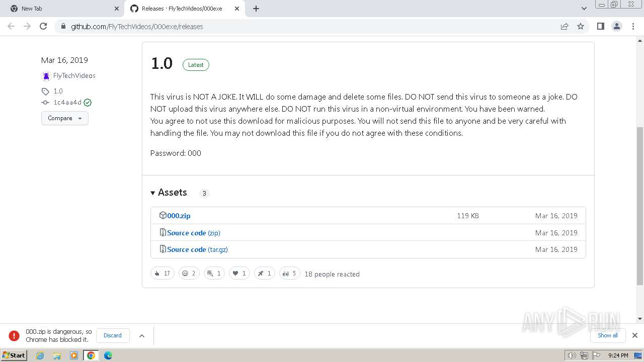This screenshot has width=644, height=362.
Task: Show all downloads
Action: pos(608,335)
